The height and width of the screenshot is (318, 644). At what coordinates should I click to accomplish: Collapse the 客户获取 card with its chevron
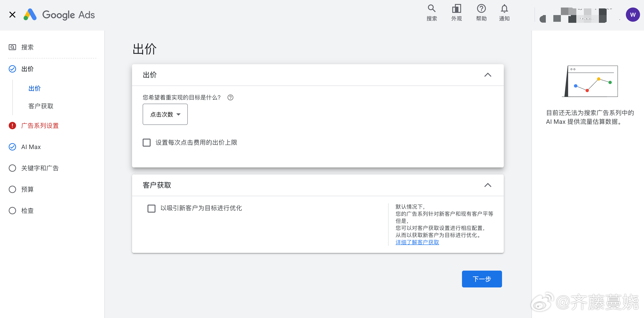(x=487, y=185)
